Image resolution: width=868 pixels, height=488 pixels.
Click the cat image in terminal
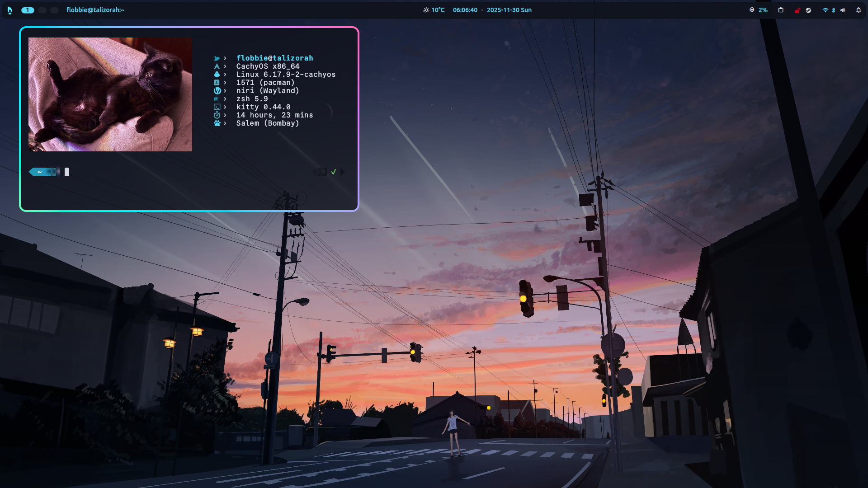coord(110,94)
